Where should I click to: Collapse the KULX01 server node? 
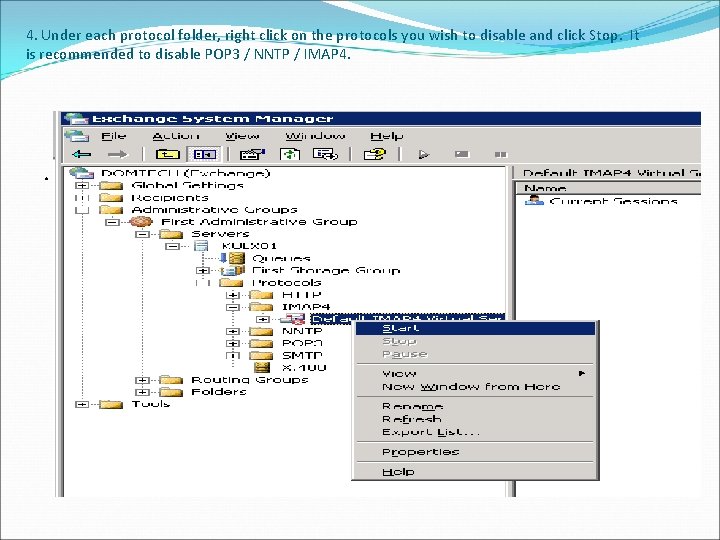point(172,246)
